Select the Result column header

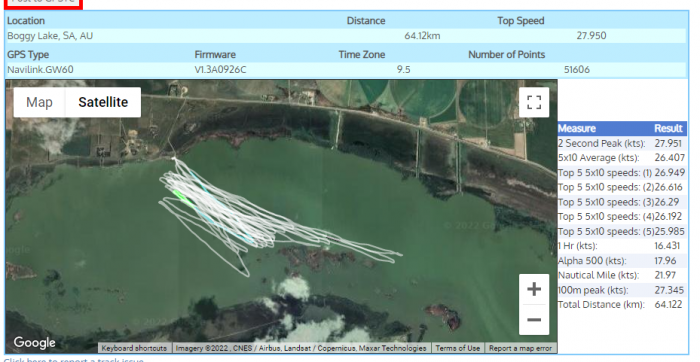tap(668, 129)
